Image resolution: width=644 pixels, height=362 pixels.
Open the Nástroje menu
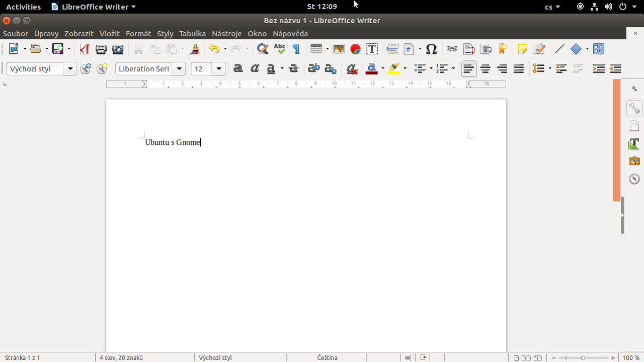[x=227, y=34]
